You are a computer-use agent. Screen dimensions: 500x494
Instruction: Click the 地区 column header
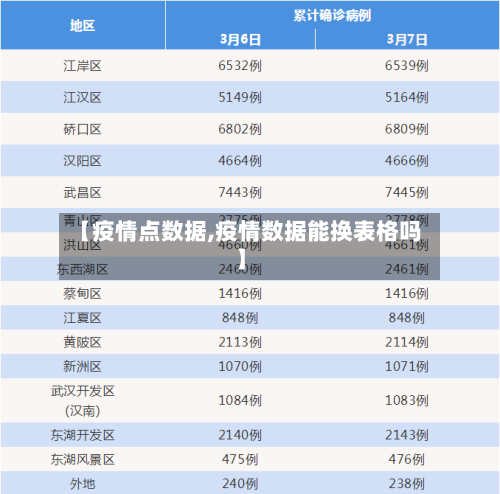[83, 26]
